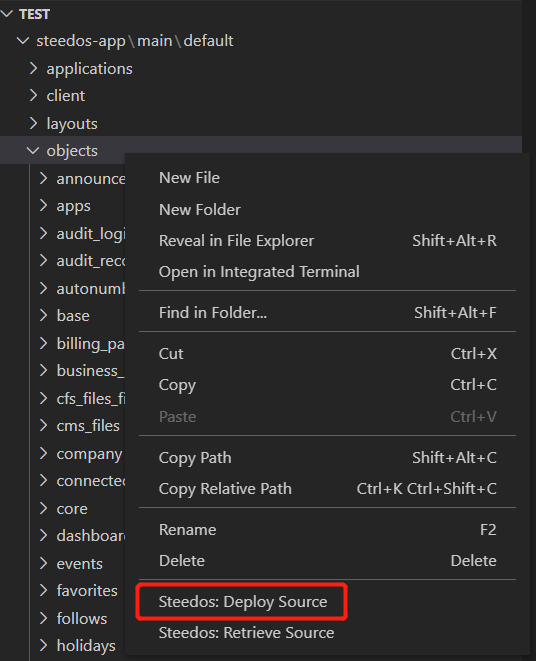Viewport: 536px width, 661px height.
Task: Expand the base folder chevron
Action: click(43, 315)
